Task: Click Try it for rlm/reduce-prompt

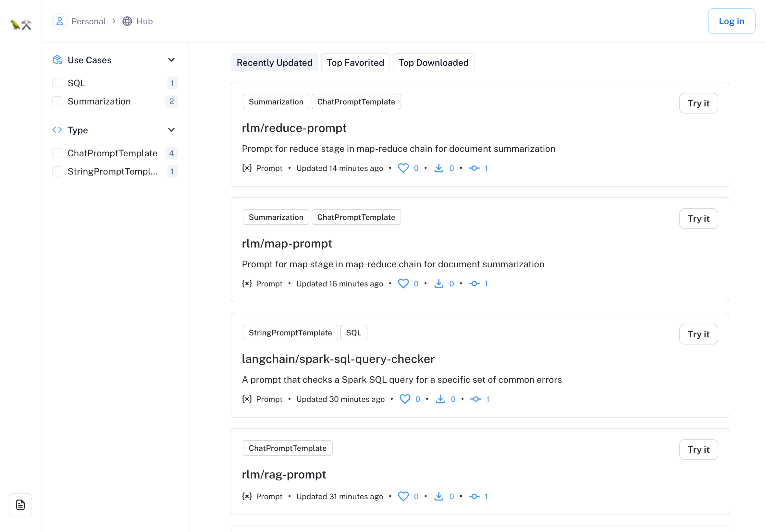Action: (698, 103)
